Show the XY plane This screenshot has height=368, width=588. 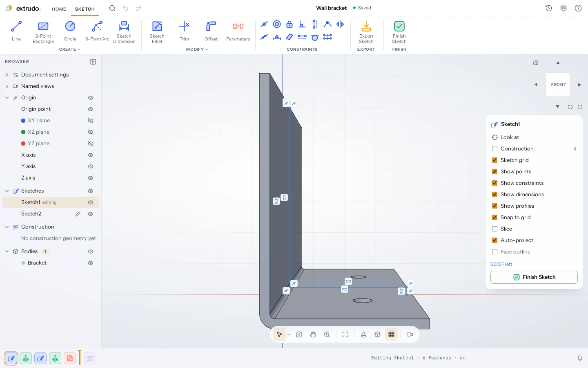[91, 121]
